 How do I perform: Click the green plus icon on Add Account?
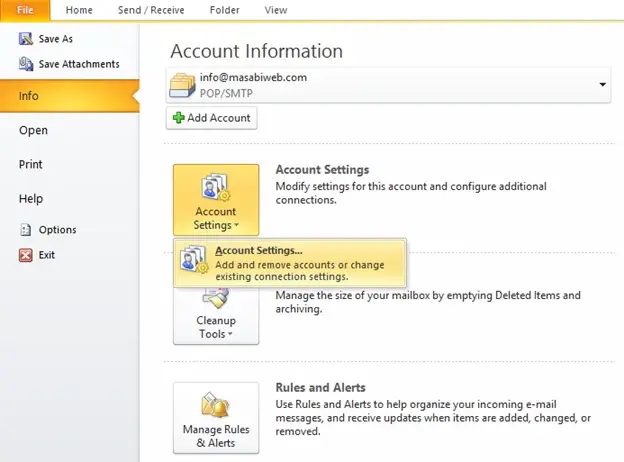178,118
